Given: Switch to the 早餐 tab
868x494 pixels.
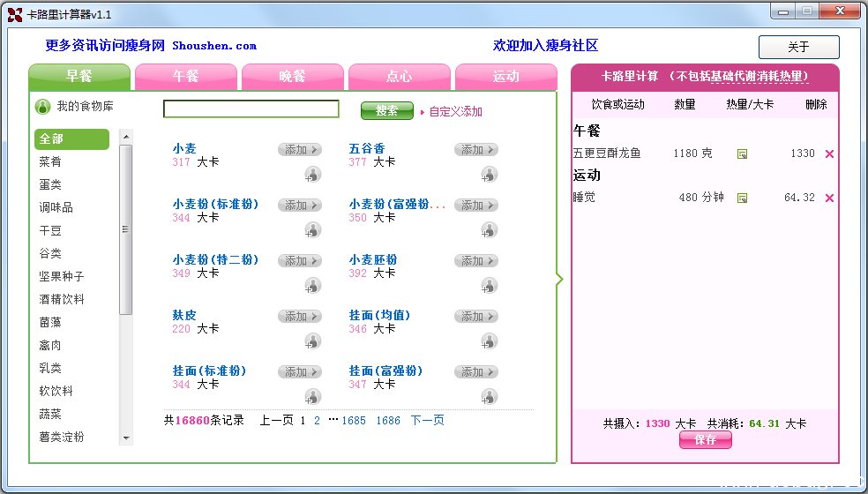Looking at the screenshot, I should [79, 77].
